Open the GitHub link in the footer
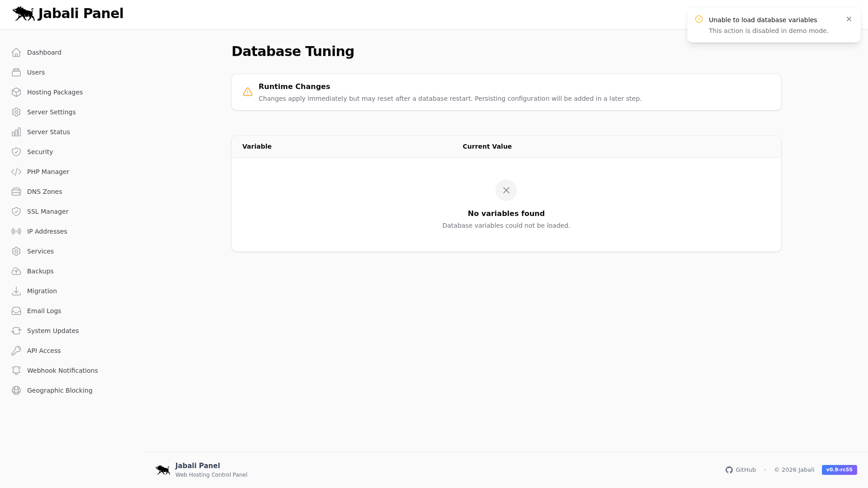The width and height of the screenshot is (868, 488). pos(741,469)
